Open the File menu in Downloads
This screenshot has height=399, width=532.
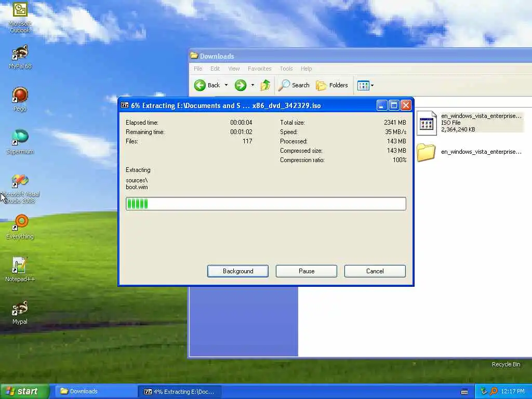click(198, 69)
